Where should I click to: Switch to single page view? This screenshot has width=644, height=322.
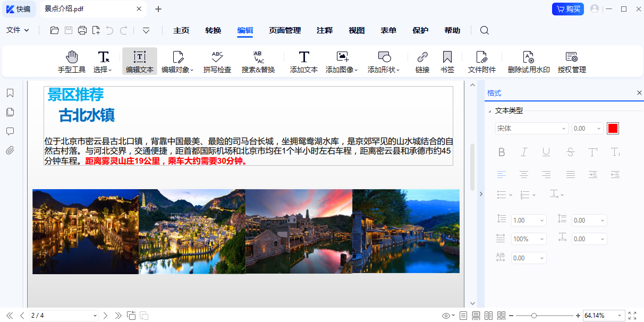[x=463, y=316]
